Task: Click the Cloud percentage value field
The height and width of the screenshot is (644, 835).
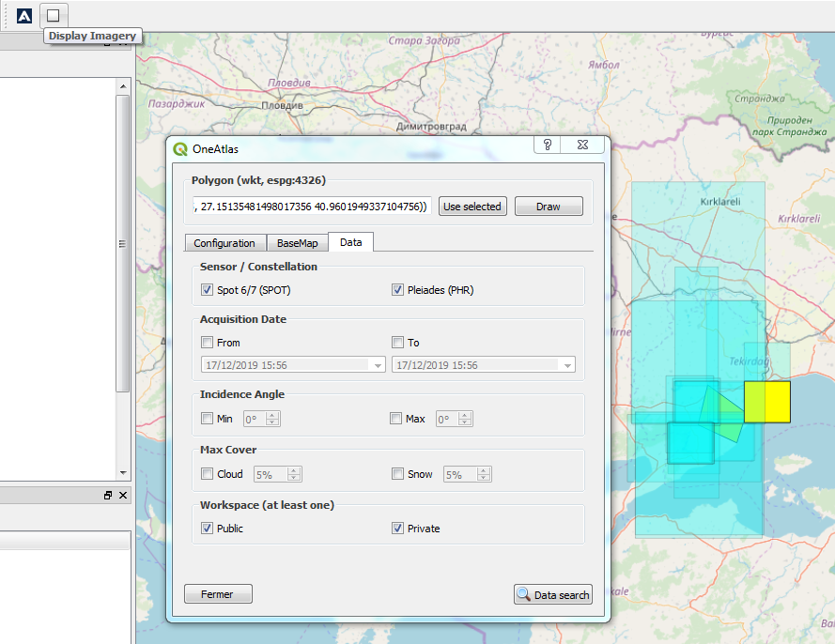Action: (271, 474)
